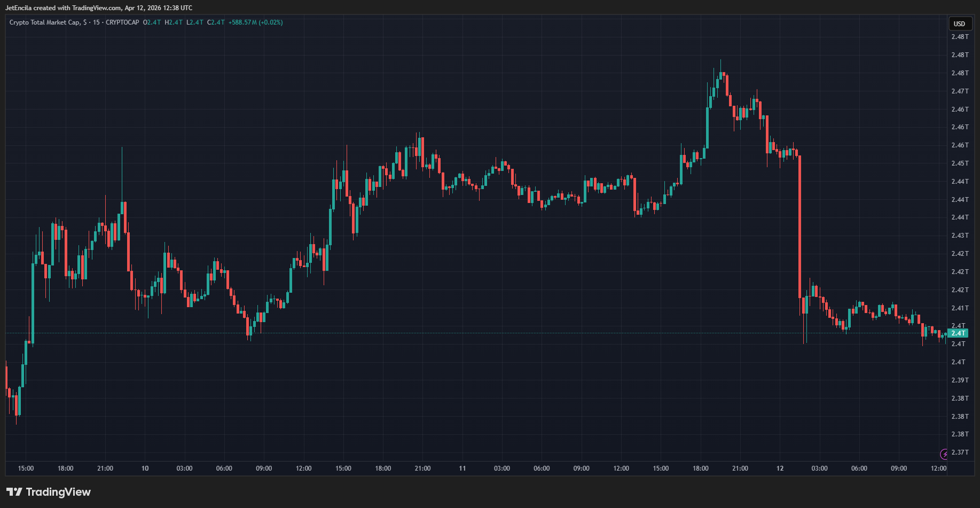980x508 pixels.
Task: Click the Crypto Total Market Cap title
Action: (x=45, y=22)
